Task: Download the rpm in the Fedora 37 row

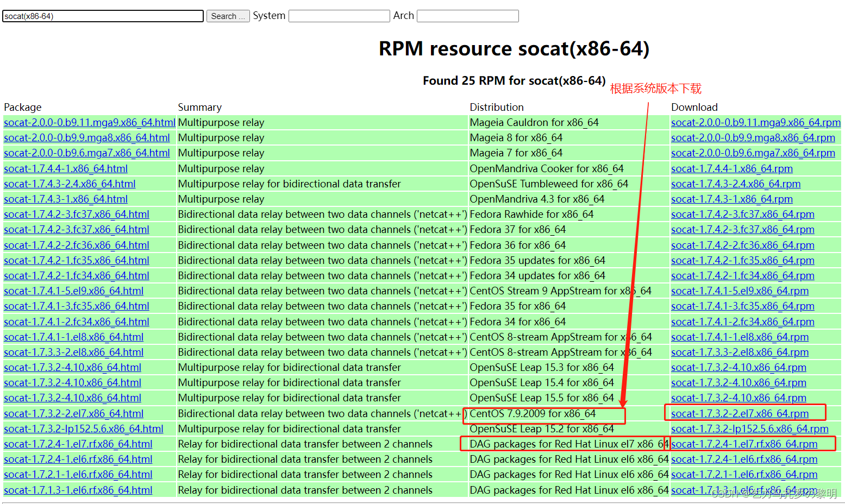Action: [743, 230]
